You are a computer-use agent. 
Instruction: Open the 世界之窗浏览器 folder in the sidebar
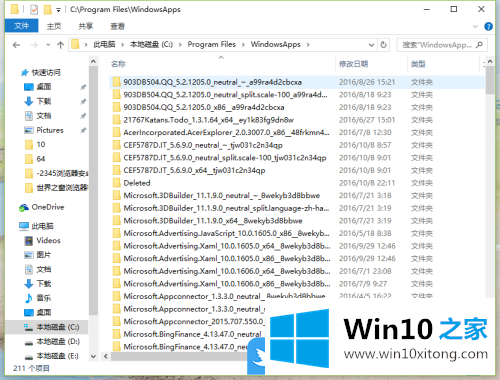point(62,188)
